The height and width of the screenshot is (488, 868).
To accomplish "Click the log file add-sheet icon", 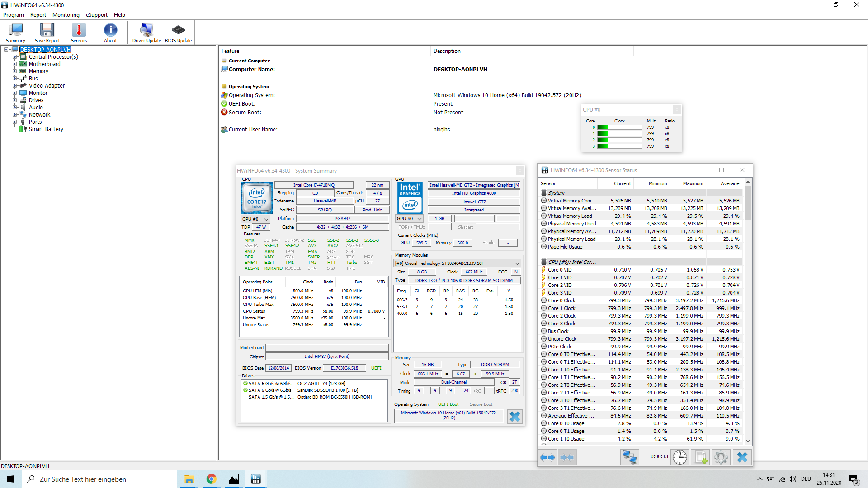I will coord(700,457).
